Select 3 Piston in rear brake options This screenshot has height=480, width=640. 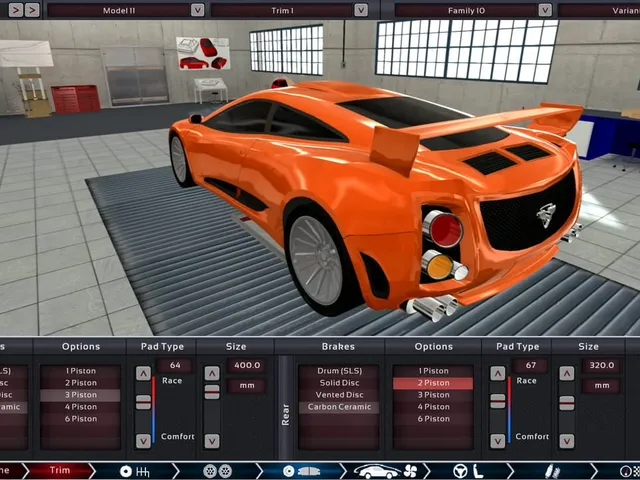click(433, 395)
